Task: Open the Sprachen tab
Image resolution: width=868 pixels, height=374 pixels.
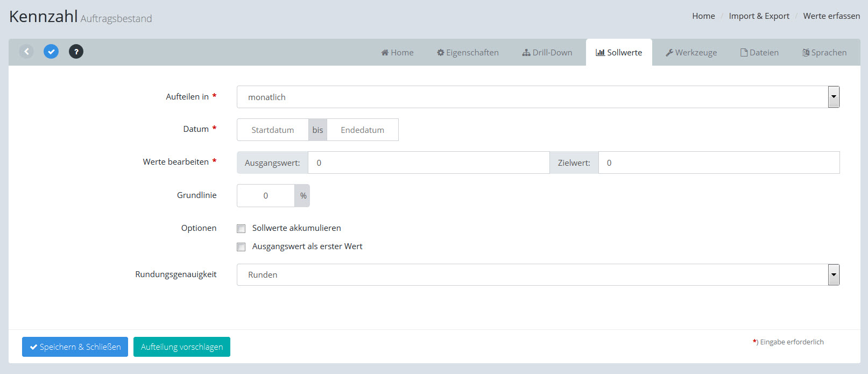Action: tap(824, 53)
